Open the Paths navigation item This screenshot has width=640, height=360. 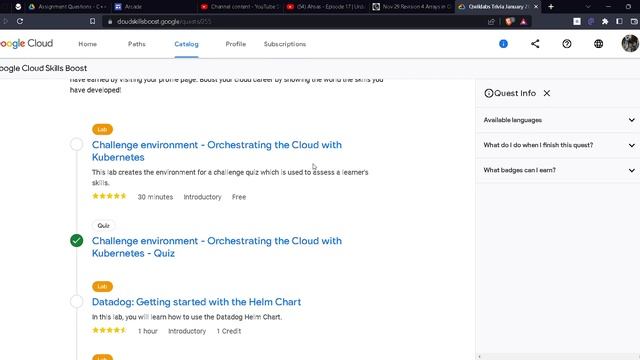tap(137, 44)
